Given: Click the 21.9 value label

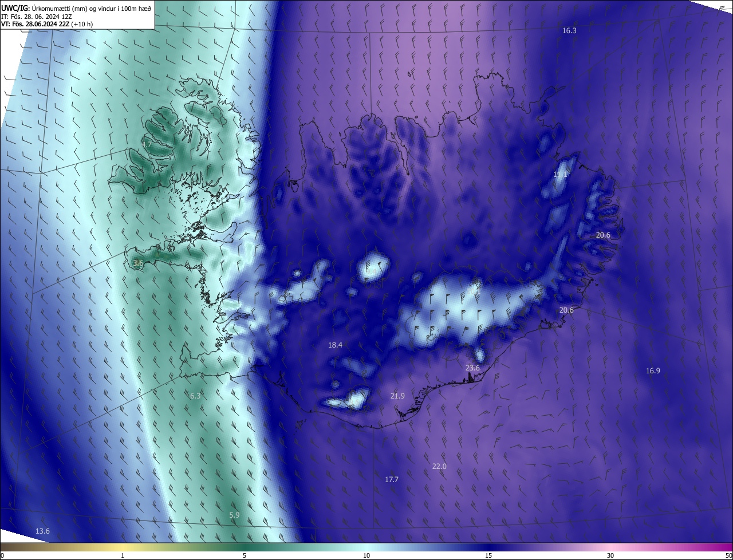Looking at the screenshot, I should (x=397, y=396).
